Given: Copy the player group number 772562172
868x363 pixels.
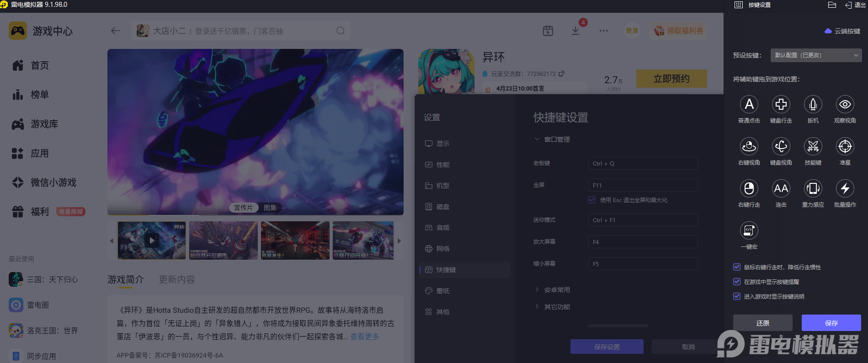Looking at the screenshot, I should 561,73.
